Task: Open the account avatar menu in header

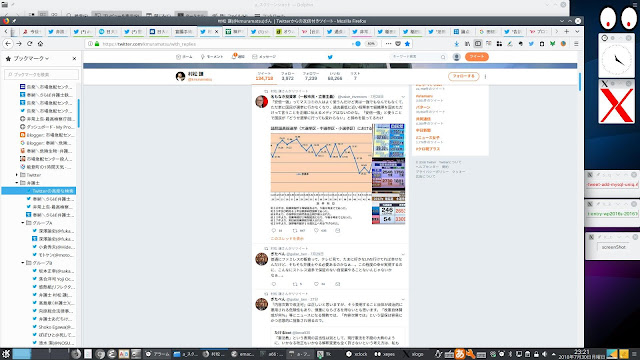Action: tap(456, 57)
